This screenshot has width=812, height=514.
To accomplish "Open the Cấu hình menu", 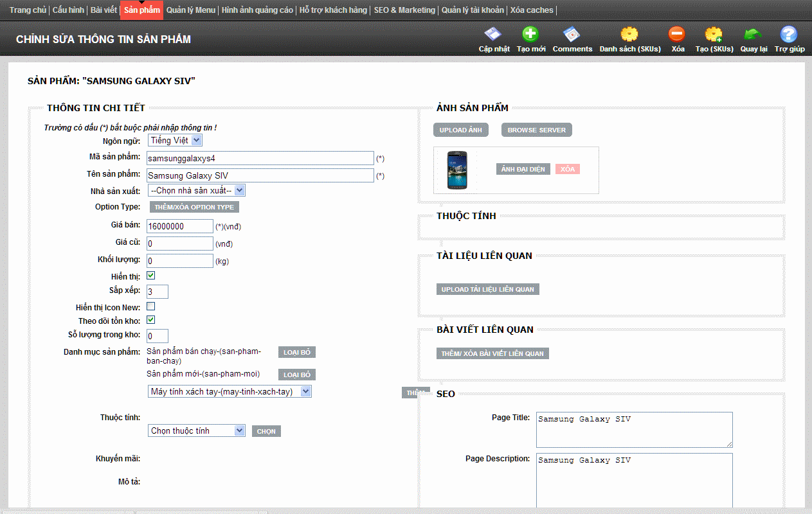I will point(69,10).
